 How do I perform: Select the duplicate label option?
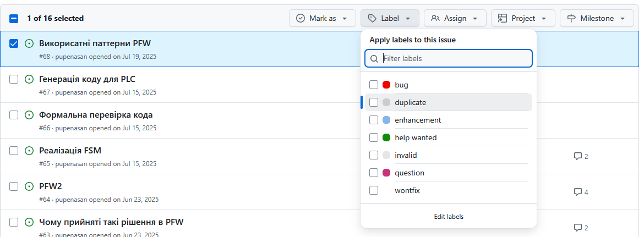[x=410, y=102]
